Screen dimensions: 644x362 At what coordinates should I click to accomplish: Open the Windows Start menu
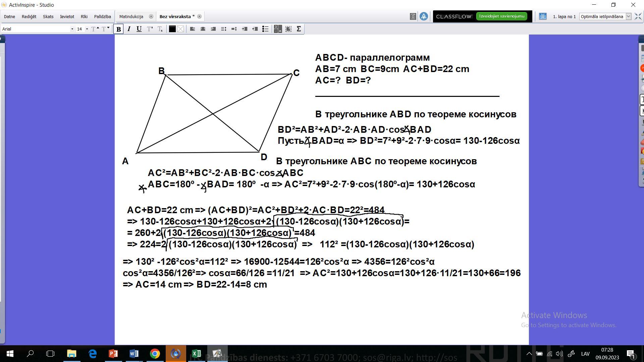[10, 354]
